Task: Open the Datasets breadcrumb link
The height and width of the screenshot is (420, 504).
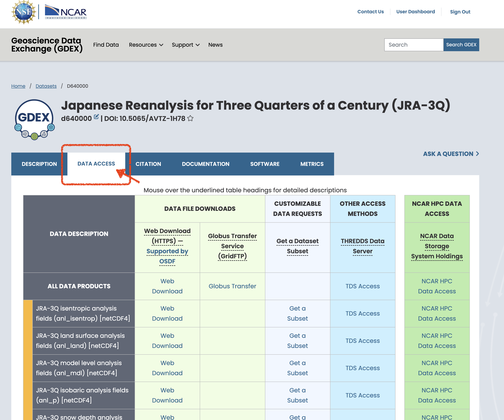Action: click(46, 86)
